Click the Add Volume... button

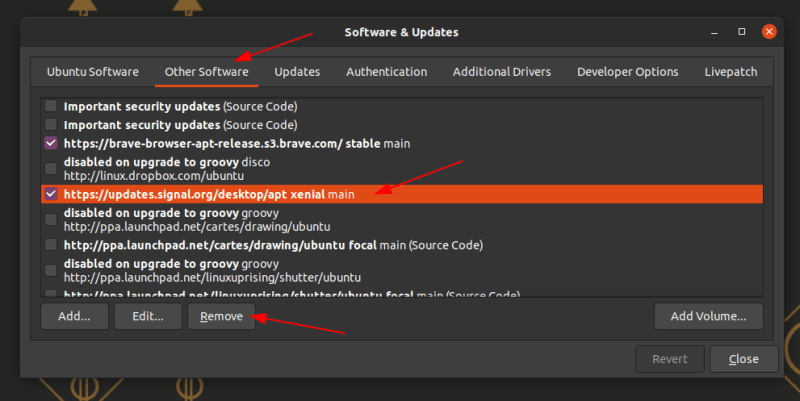pos(708,317)
